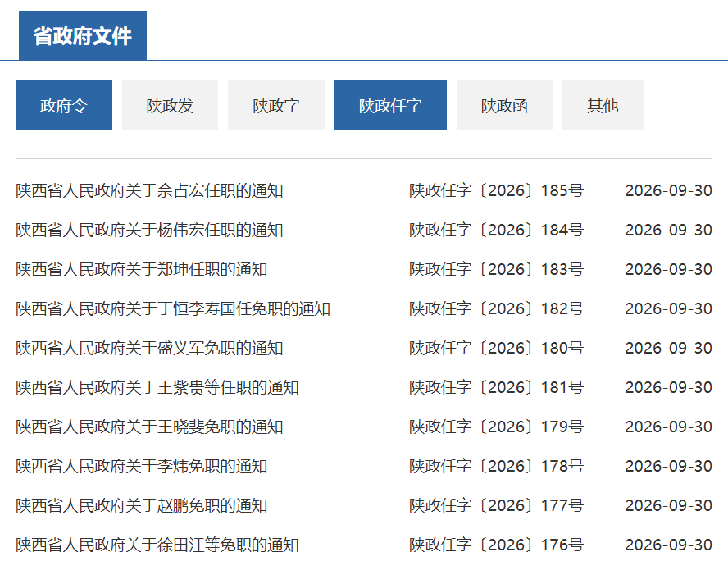The image size is (728, 566).
Task: Click the date in the 徐田江 row
Action: pos(669,545)
